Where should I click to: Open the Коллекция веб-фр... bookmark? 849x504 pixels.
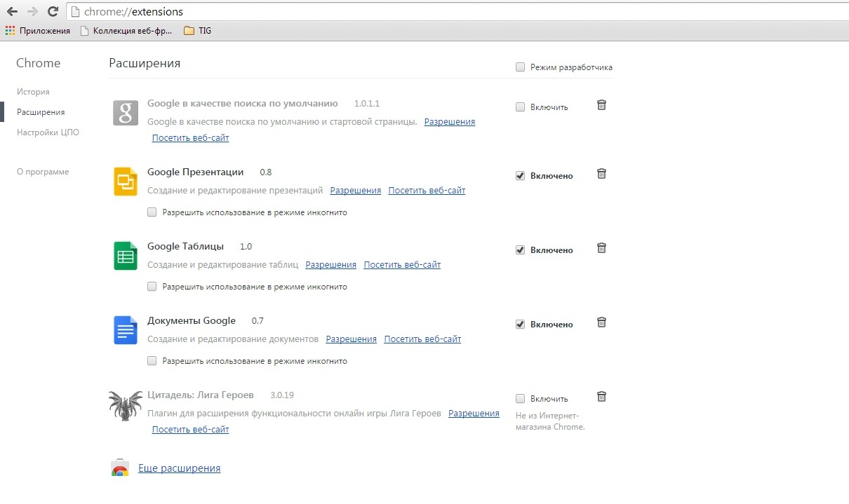pyautogui.click(x=128, y=30)
